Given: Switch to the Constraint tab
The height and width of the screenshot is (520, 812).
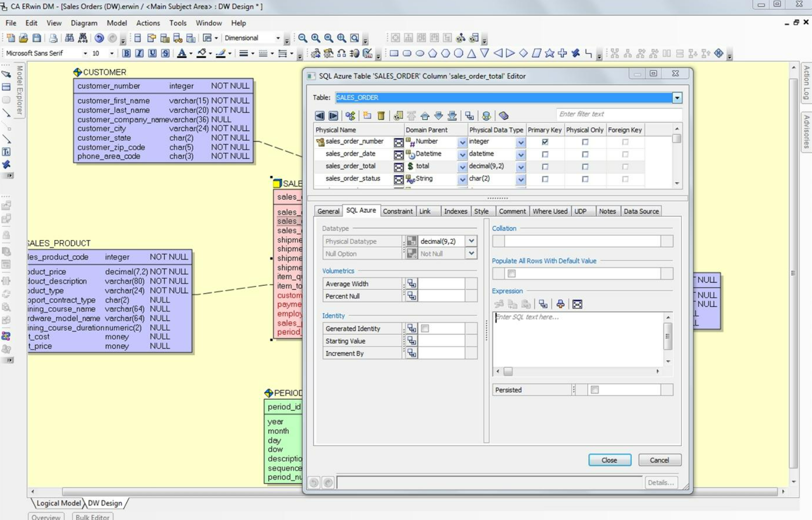Looking at the screenshot, I should (398, 211).
